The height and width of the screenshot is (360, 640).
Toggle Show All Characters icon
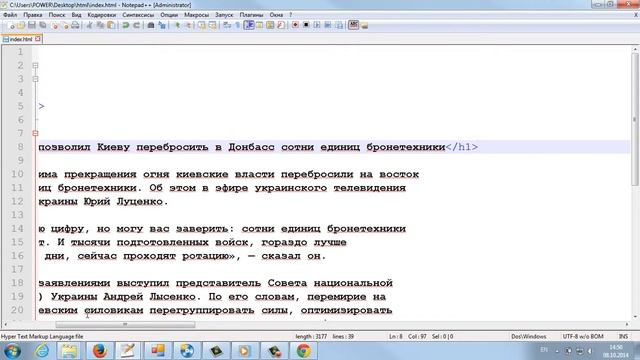coord(237,25)
